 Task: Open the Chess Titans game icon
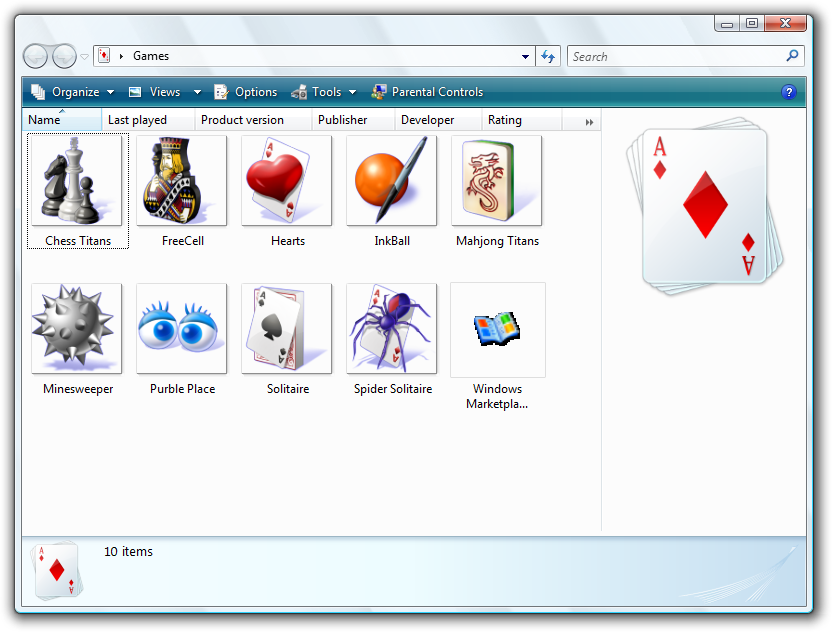click(76, 180)
